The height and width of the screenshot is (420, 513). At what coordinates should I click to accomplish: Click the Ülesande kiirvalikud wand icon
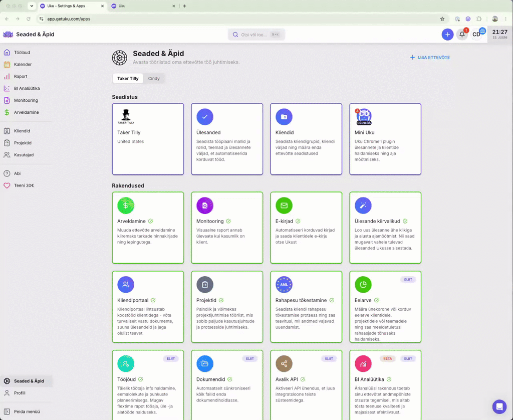click(x=363, y=205)
